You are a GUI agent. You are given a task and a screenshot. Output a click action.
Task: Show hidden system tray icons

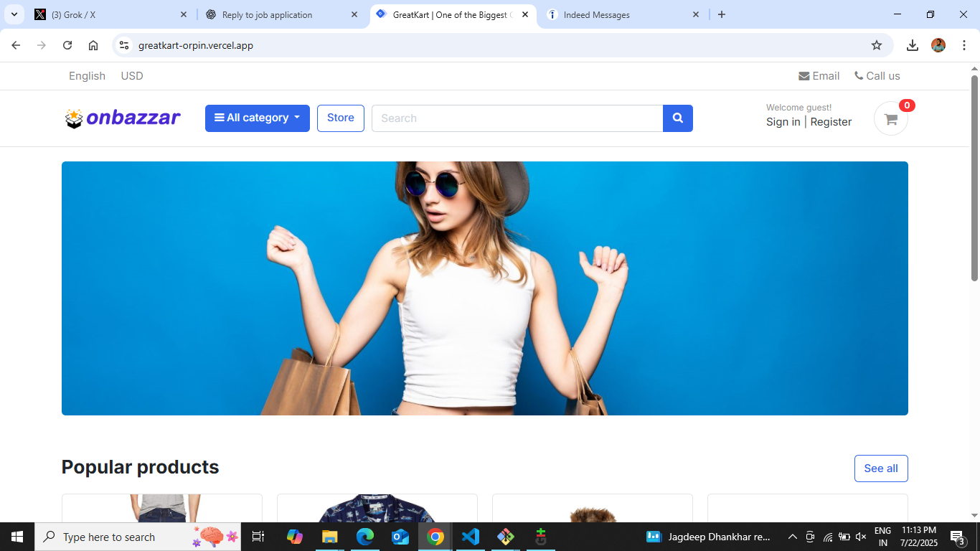coord(793,537)
